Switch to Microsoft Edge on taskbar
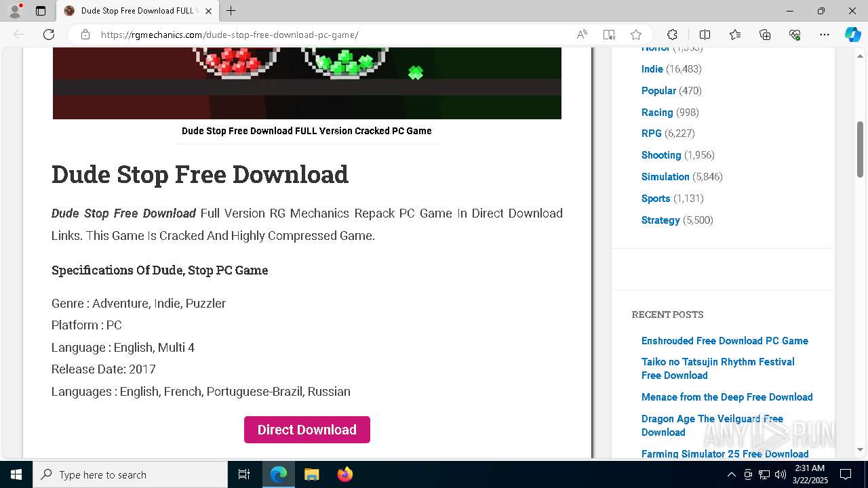Screen dimensions: 868x488 click(x=279, y=474)
